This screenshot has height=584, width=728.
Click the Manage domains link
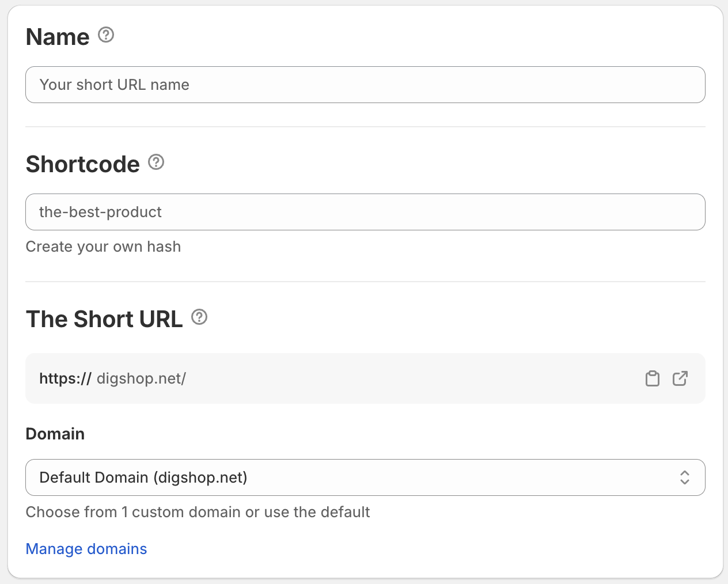coord(86,549)
